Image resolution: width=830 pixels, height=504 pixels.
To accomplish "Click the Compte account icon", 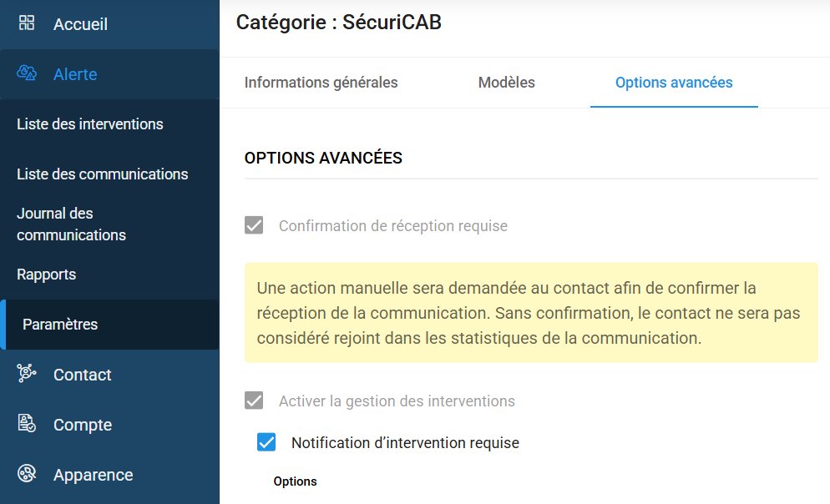I will [28, 424].
